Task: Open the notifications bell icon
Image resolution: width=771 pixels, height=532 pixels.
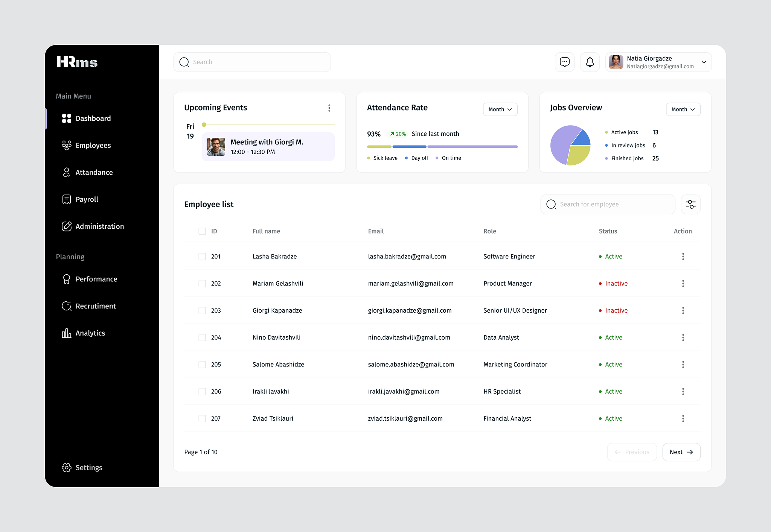Action: [x=590, y=62]
